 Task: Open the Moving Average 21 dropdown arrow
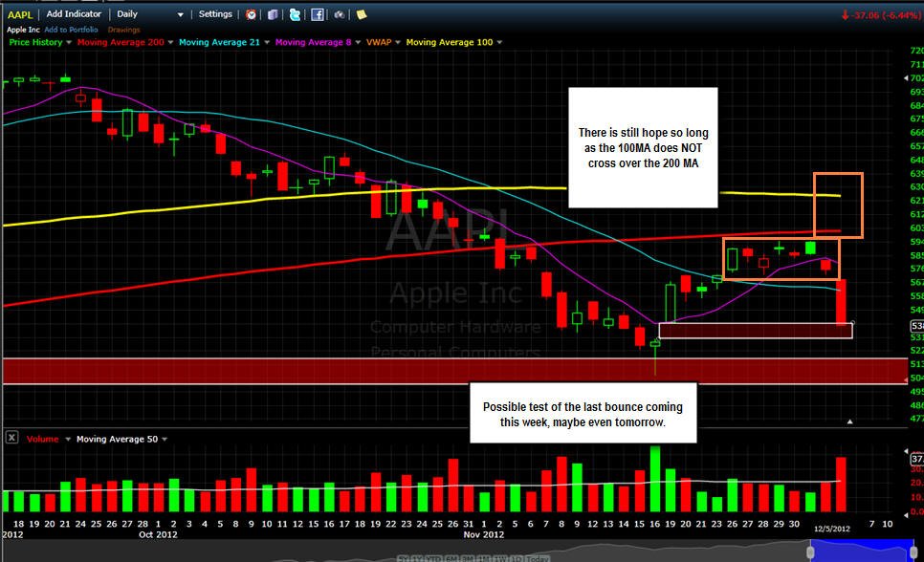[x=266, y=42]
